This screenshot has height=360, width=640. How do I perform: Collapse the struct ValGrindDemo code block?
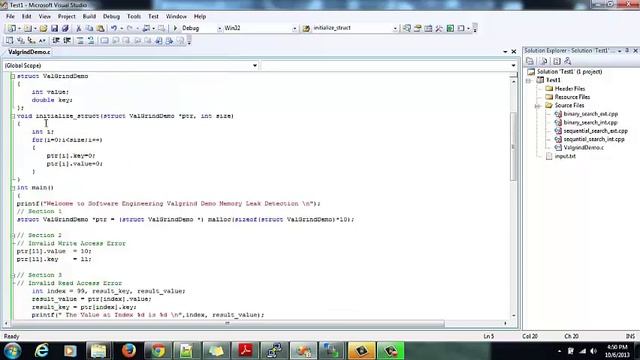point(13,76)
